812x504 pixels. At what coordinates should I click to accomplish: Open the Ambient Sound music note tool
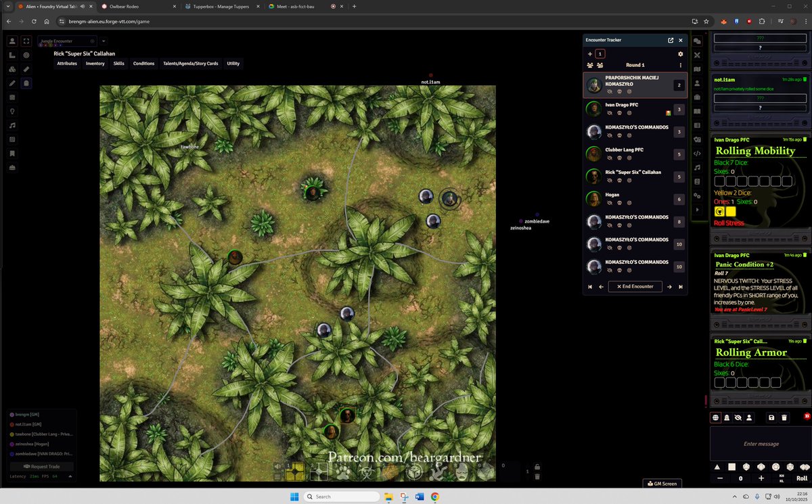(x=12, y=126)
